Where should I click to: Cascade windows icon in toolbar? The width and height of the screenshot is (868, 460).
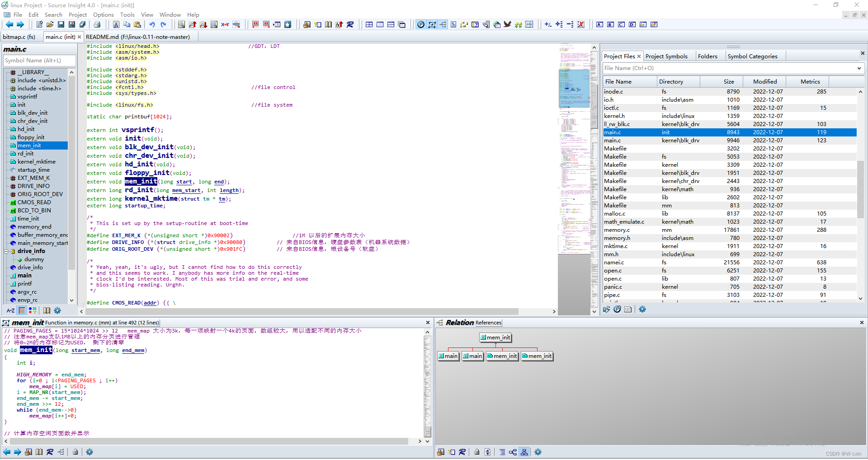coord(402,24)
